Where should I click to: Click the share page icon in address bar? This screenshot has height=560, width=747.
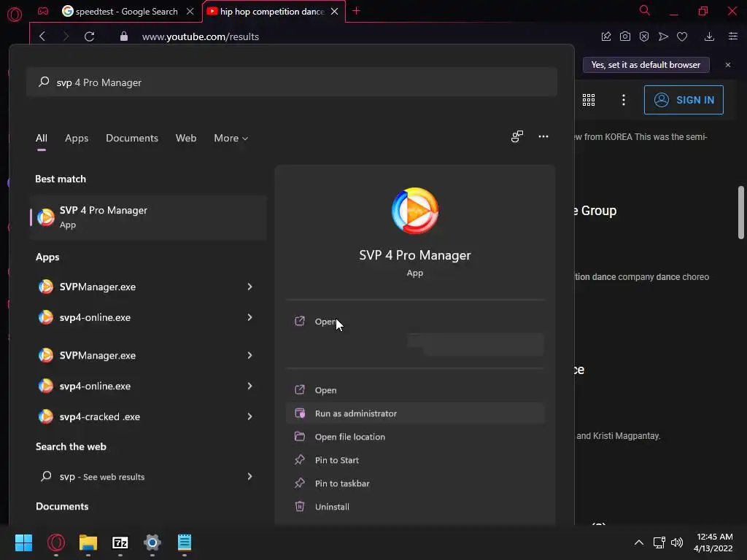606,36
